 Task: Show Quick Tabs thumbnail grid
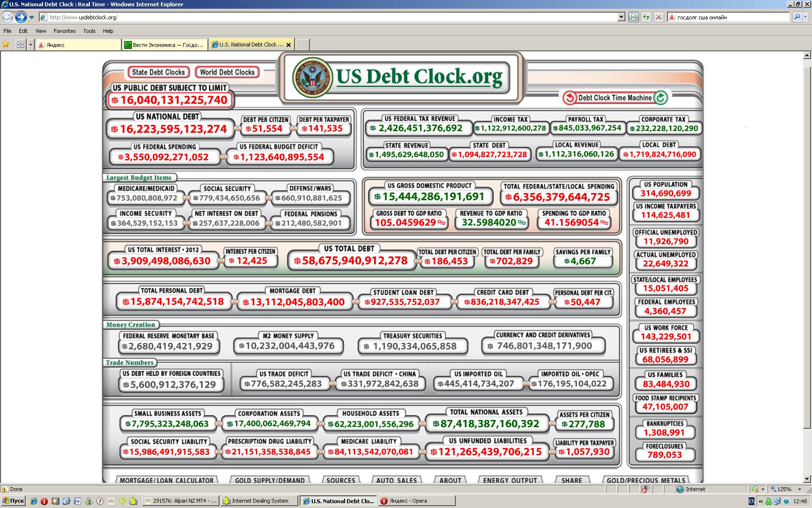coord(20,45)
